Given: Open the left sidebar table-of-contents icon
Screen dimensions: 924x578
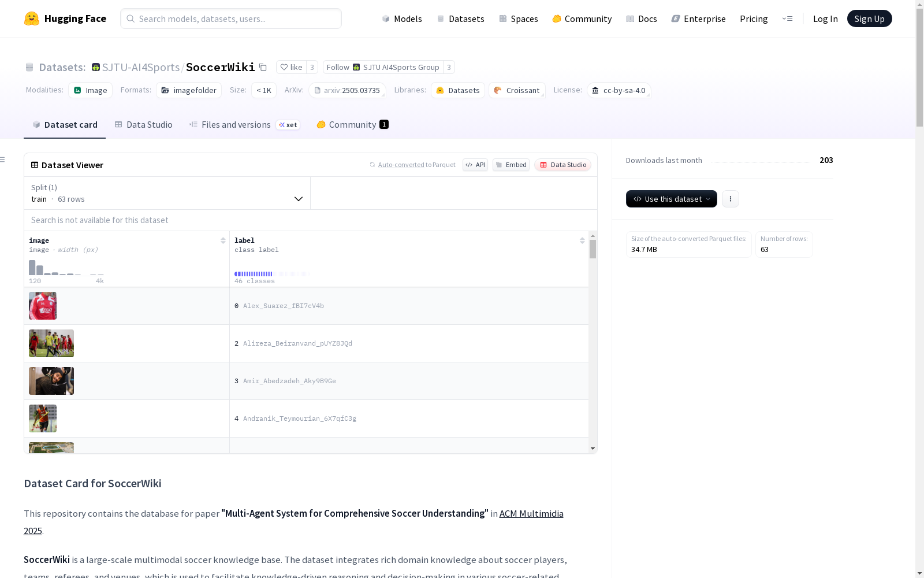Looking at the screenshot, I should click(3, 160).
